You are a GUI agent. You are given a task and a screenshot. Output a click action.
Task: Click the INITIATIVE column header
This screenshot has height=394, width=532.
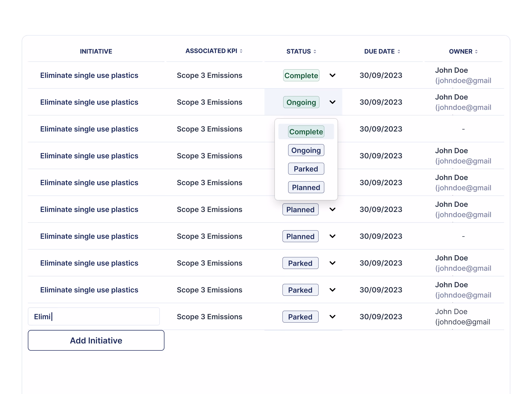click(x=96, y=51)
